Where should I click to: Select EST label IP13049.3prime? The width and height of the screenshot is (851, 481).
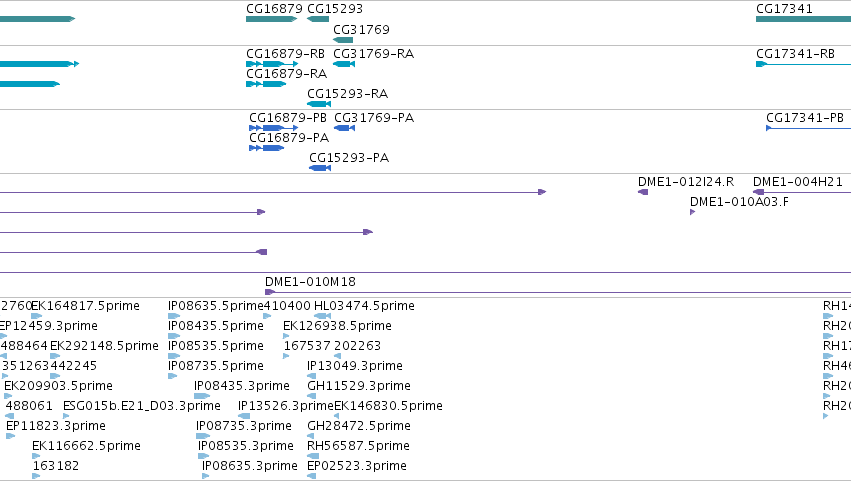(355, 366)
